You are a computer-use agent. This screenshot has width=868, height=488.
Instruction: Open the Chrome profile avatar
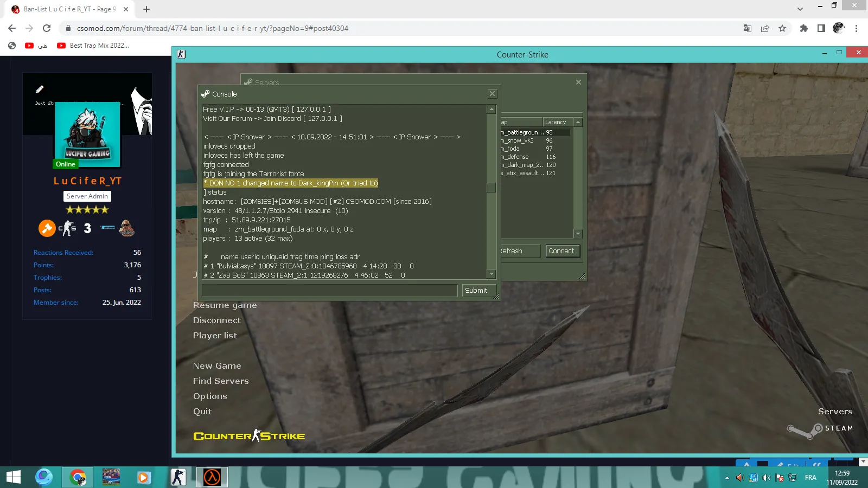pyautogui.click(x=839, y=28)
